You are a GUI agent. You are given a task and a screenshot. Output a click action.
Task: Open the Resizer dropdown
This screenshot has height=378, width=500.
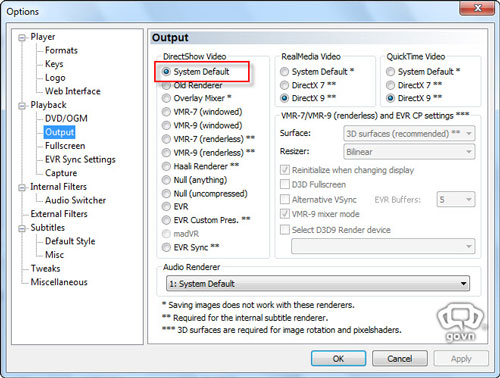pos(409,152)
